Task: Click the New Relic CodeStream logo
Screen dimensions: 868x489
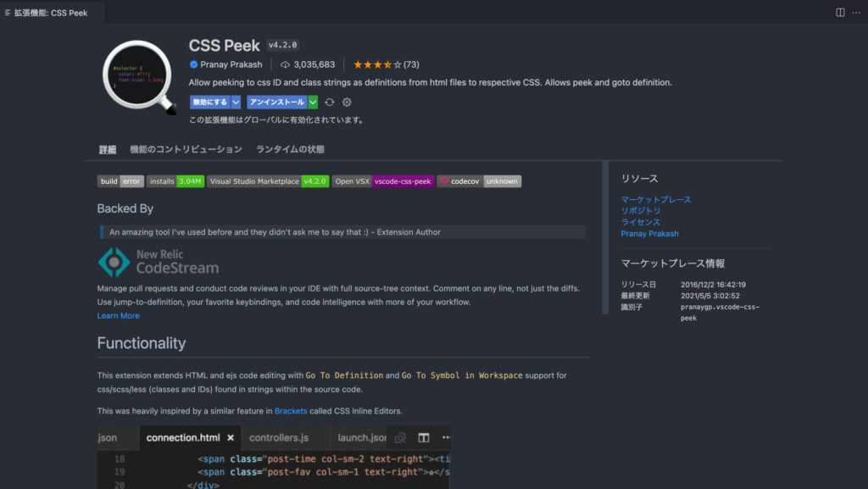Action: coord(159,262)
